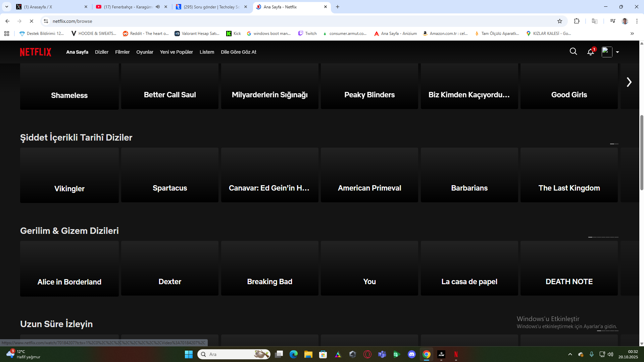Expand hidden bookmarks chevron

(x=632, y=34)
